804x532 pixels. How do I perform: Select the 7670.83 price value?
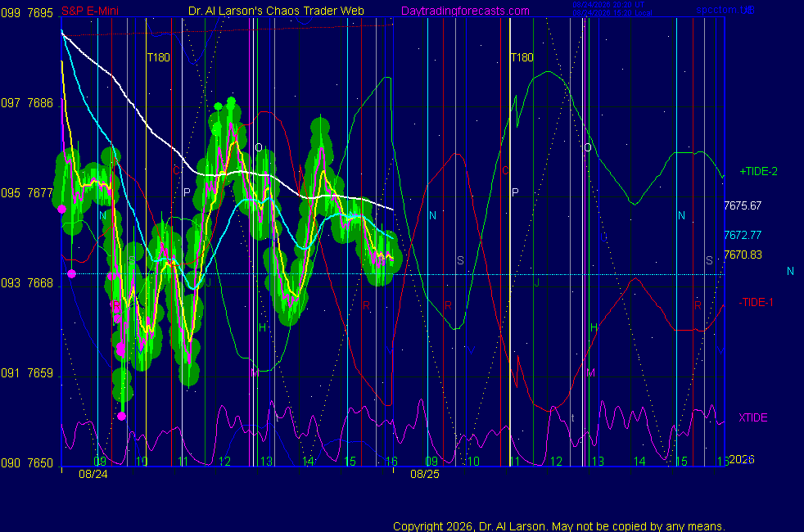tap(743, 255)
